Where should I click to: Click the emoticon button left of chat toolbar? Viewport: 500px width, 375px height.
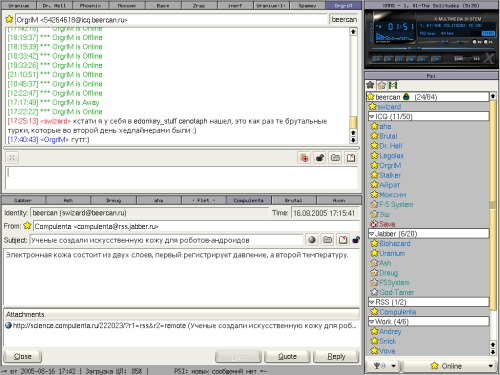click(12, 158)
